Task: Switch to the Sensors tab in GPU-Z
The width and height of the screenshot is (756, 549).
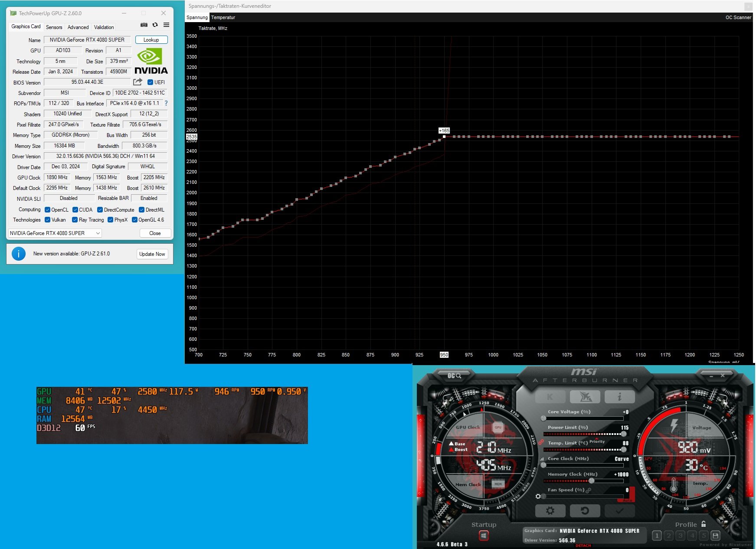Action: point(54,27)
